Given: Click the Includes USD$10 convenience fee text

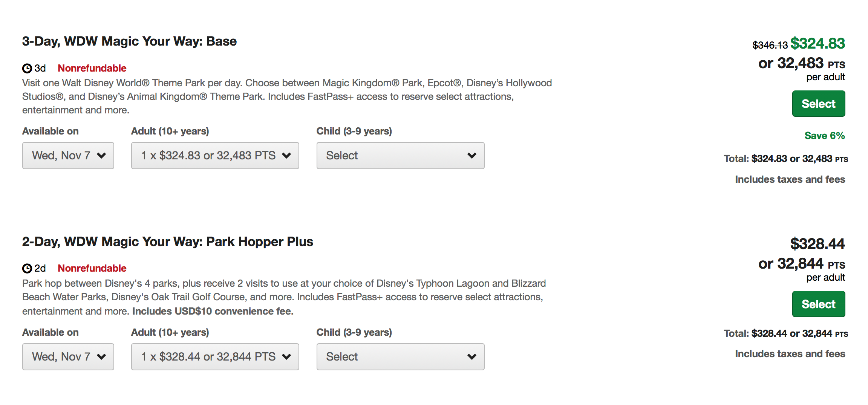Looking at the screenshot, I should coord(213,311).
